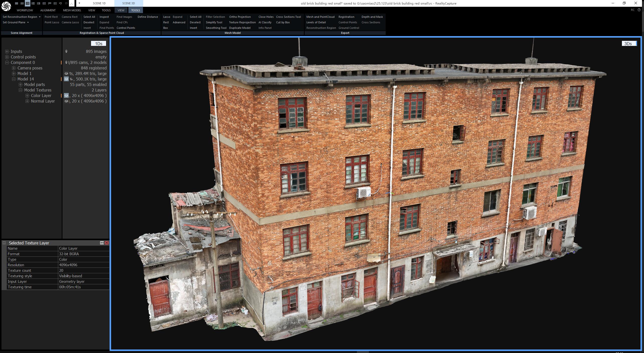Screen dimensions: 644x353
Task: Click the Simplify Tool button
Action: pos(214,22)
